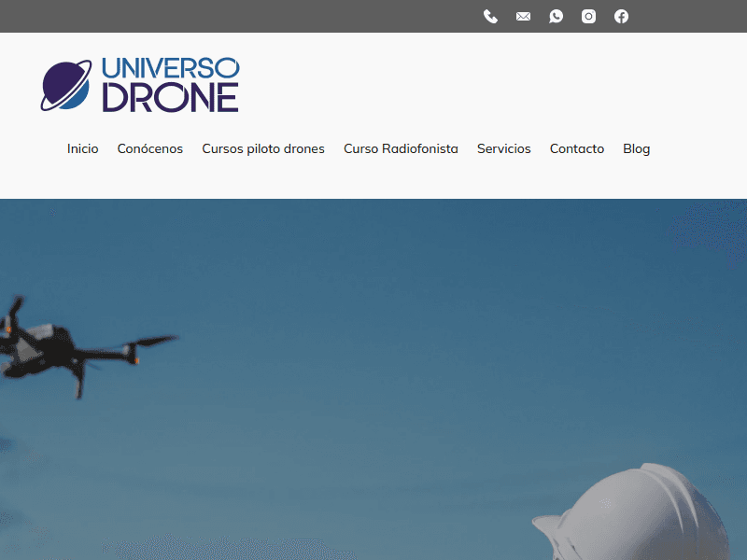Go to the Contacto page
The image size is (747, 560).
click(x=576, y=148)
